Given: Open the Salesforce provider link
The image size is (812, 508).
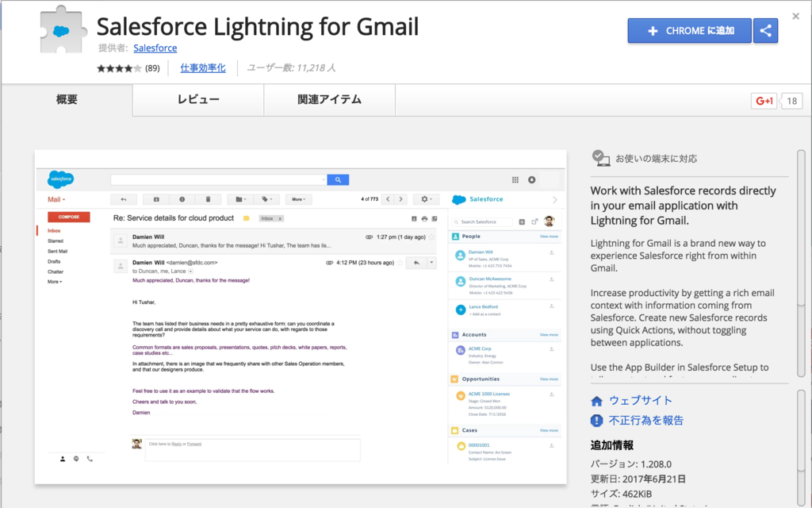Looking at the screenshot, I should pos(155,48).
